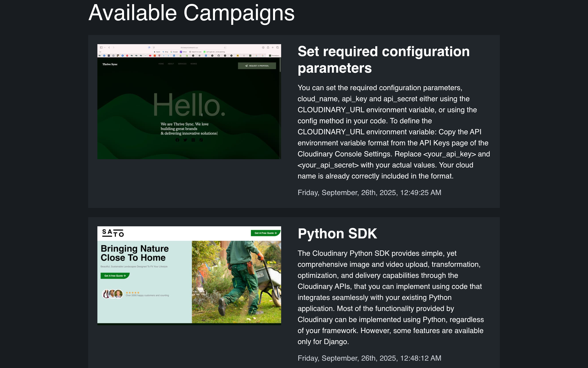Click the SATO logo in the thumbnail
Screen dimensions: 588x368
113,233
